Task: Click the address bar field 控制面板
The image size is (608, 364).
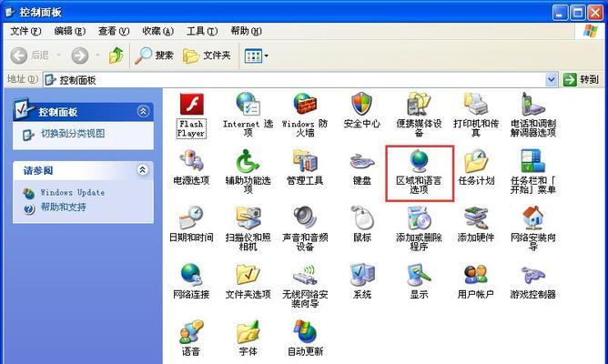Action: (x=300, y=80)
